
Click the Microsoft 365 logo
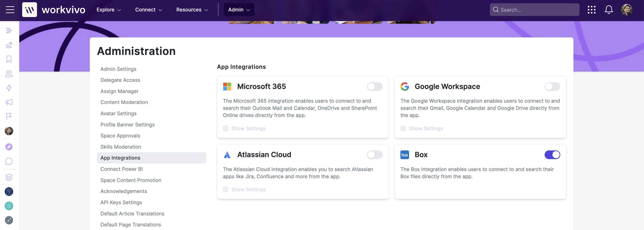click(227, 87)
